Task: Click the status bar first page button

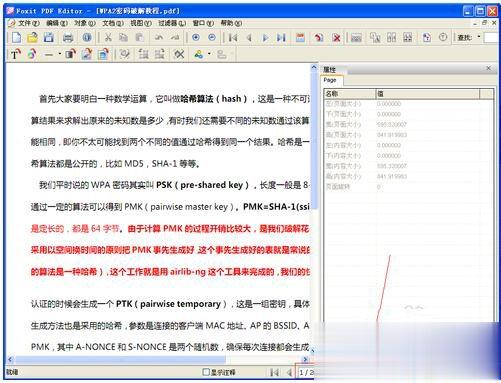Action: [275, 372]
